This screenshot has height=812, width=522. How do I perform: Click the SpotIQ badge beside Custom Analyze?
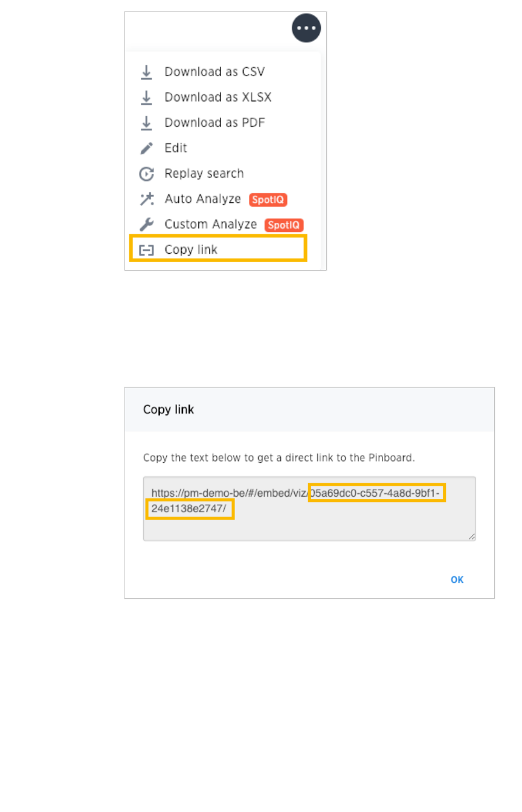coord(283,225)
